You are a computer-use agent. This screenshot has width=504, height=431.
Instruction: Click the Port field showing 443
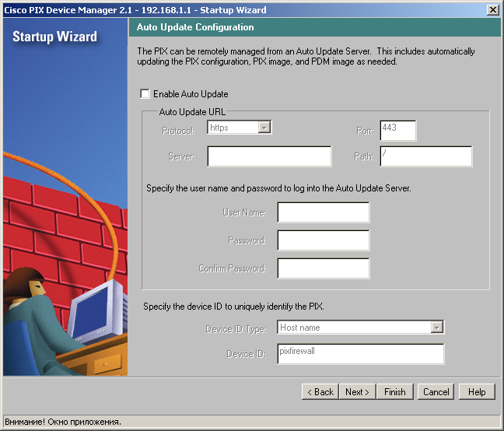click(x=398, y=131)
